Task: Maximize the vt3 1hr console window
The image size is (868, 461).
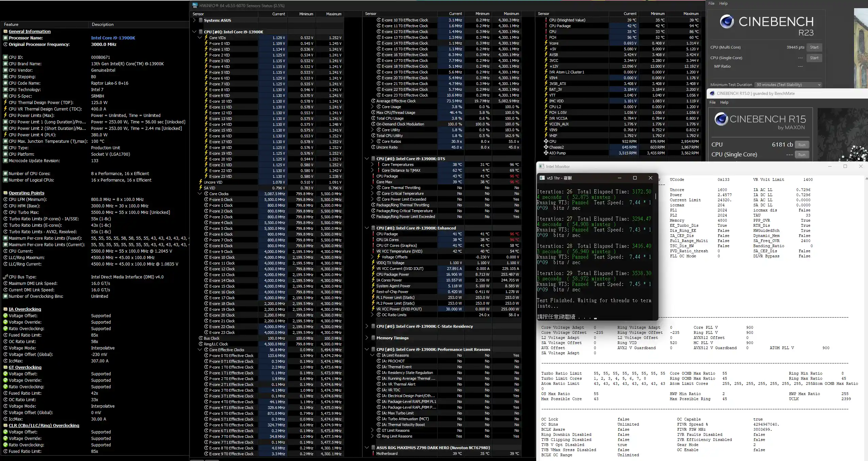Action: (x=635, y=178)
